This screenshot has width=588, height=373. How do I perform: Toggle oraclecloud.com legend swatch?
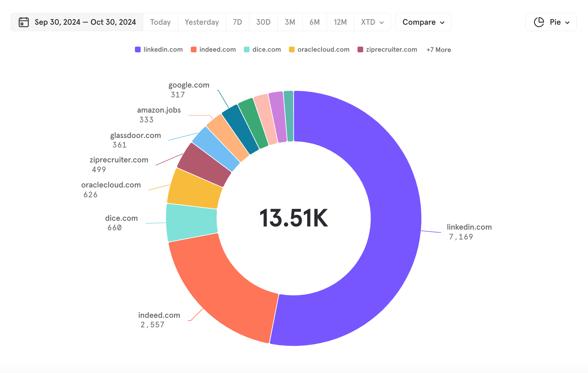click(292, 49)
